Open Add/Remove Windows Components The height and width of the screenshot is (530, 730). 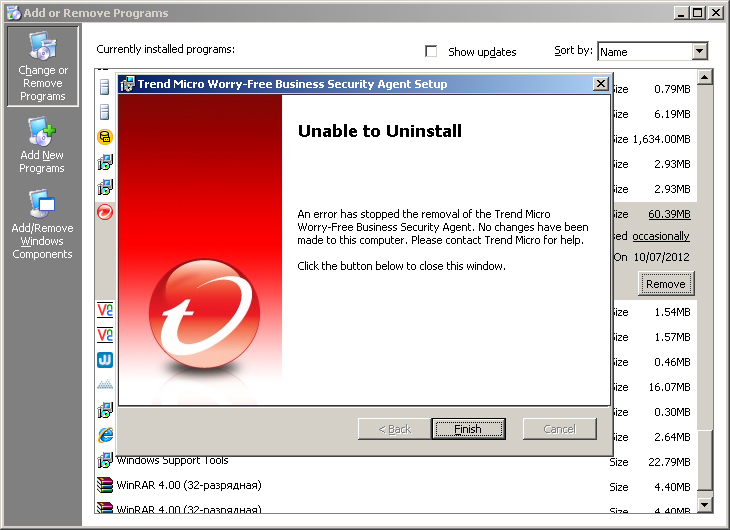coord(42,225)
